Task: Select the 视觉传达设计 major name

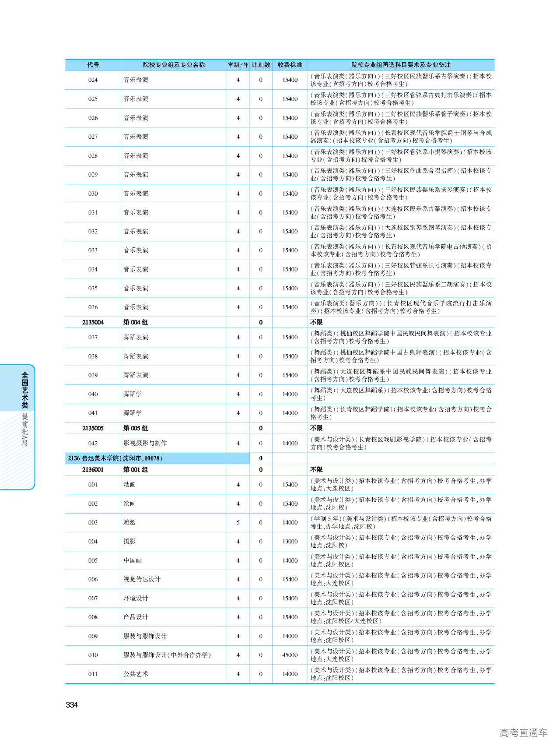Action: click(142, 579)
